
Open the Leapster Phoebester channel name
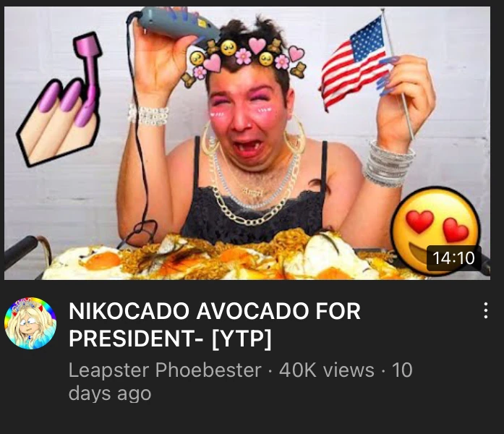tap(165, 370)
